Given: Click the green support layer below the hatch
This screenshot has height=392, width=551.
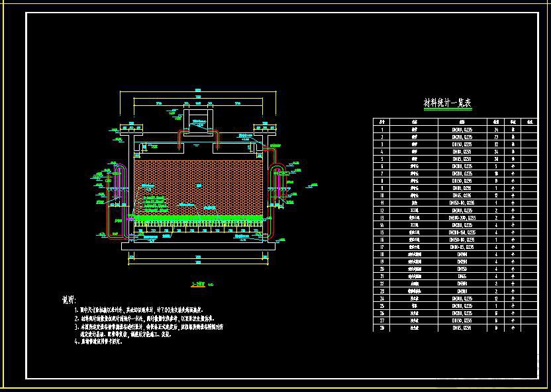Looking at the screenshot, I should pos(199,219).
